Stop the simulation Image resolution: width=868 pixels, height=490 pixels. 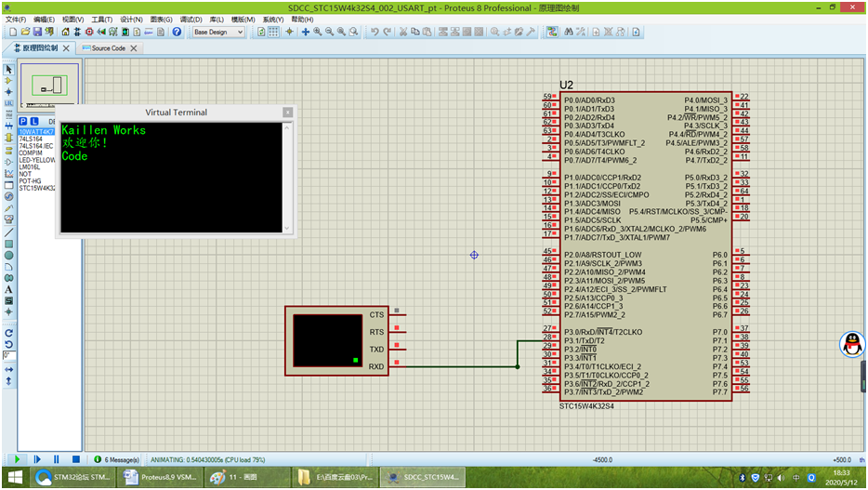tap(74, 459)
